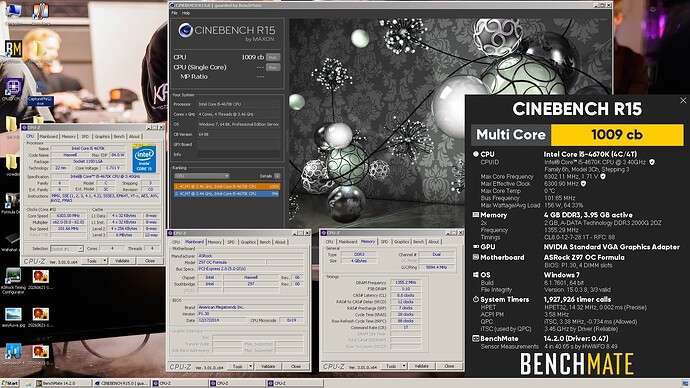Switch to CPU tab in the Mainboard CPU-Z window

pos(176,242)
